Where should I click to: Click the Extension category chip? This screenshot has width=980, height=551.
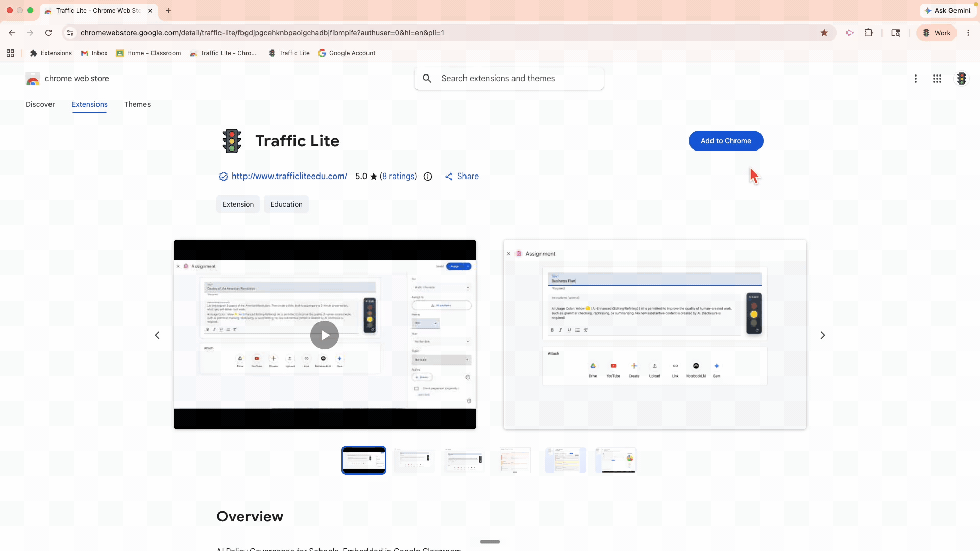point(238,204)
